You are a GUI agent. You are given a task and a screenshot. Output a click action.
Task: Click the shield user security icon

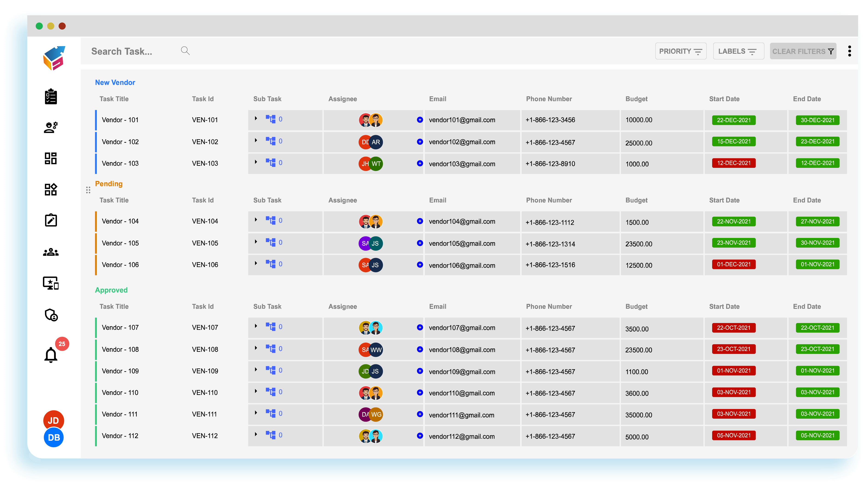51,315
